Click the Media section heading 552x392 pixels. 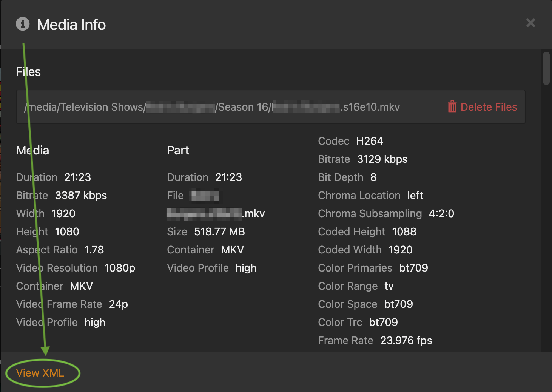32,150
